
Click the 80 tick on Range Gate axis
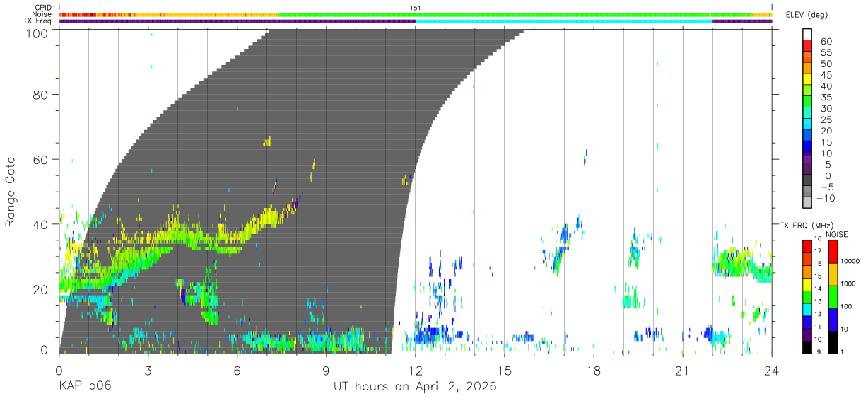pos(40,95)
